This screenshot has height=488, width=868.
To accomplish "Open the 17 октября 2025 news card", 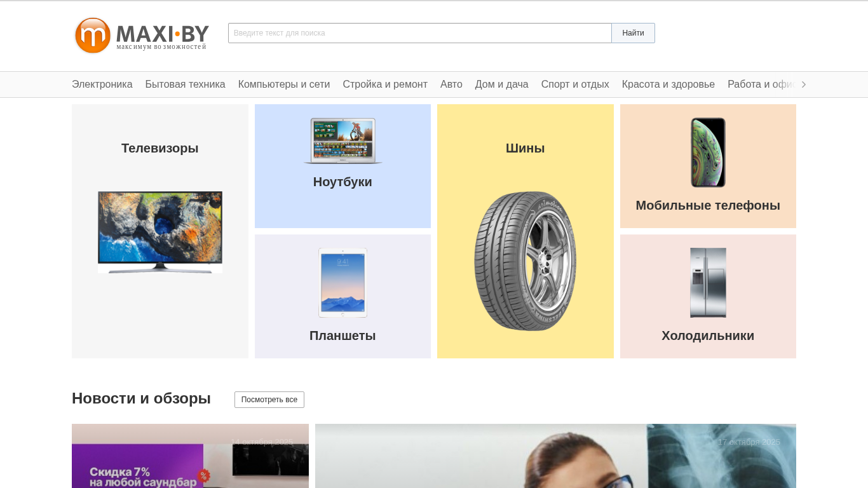I will tap(555, 456).
